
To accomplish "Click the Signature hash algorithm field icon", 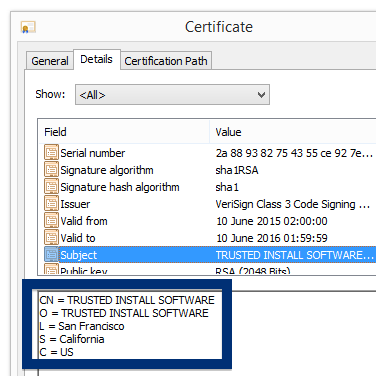I will [51, 187].
